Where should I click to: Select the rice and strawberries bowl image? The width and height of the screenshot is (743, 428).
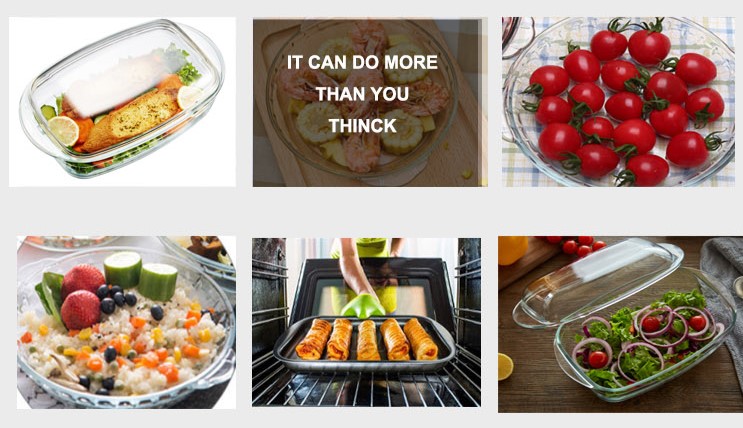126,322
